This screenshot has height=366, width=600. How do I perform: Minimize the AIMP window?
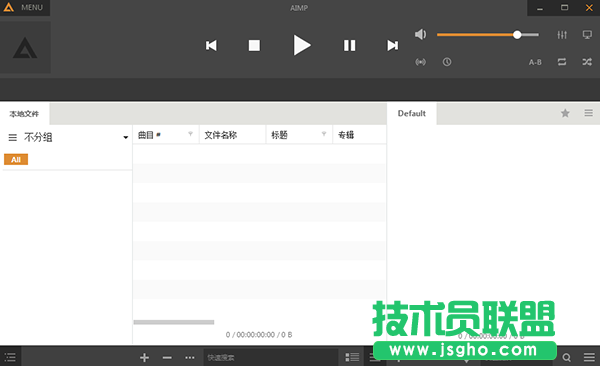pyautogui.click(x=540, y=8)
